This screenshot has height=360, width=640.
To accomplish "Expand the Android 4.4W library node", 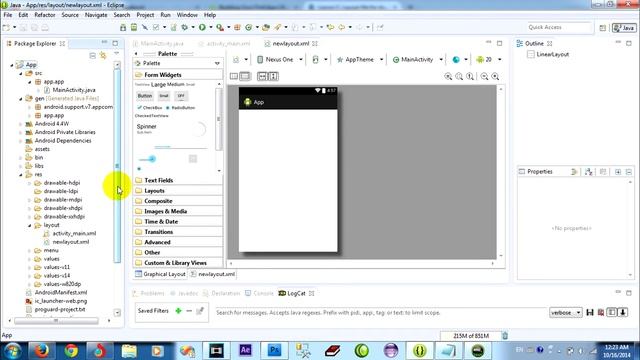I will tap(21, 124).
